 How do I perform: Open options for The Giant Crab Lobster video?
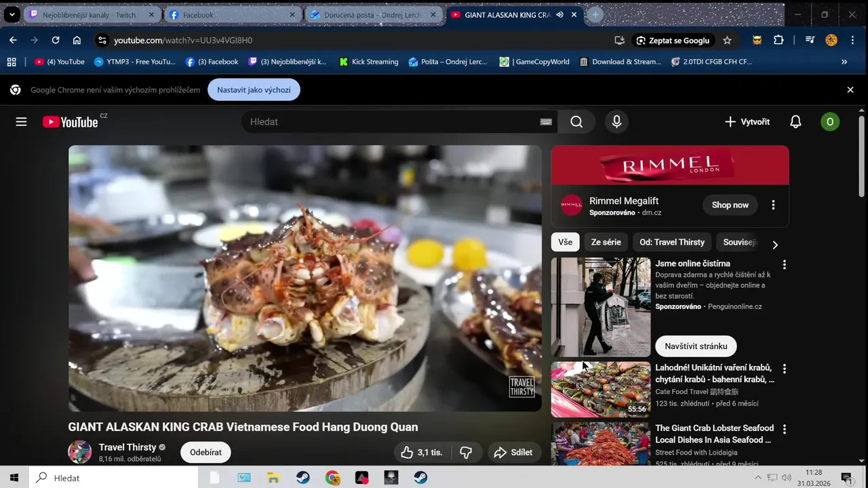click(x=785, y=430)
